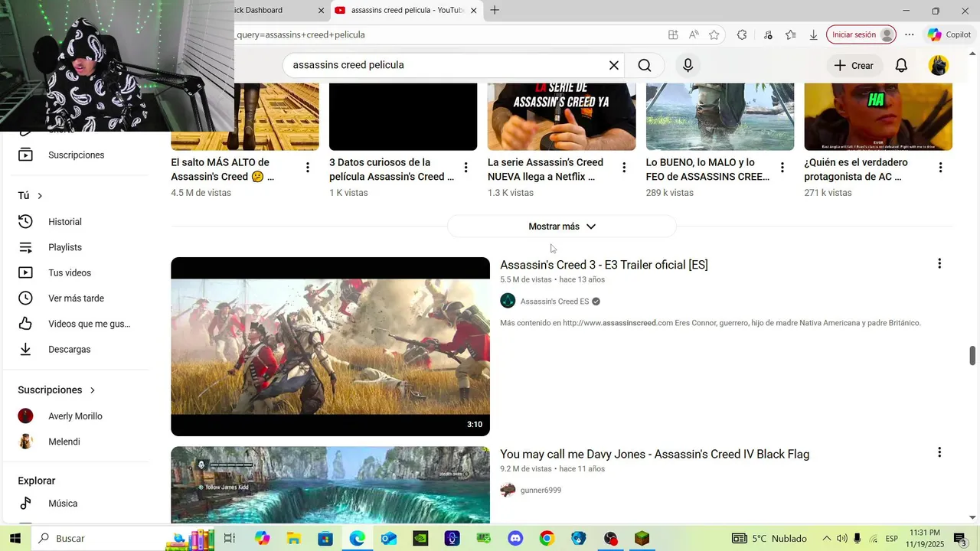Open options for 3 Datos curiosos short

click(465, 168)
